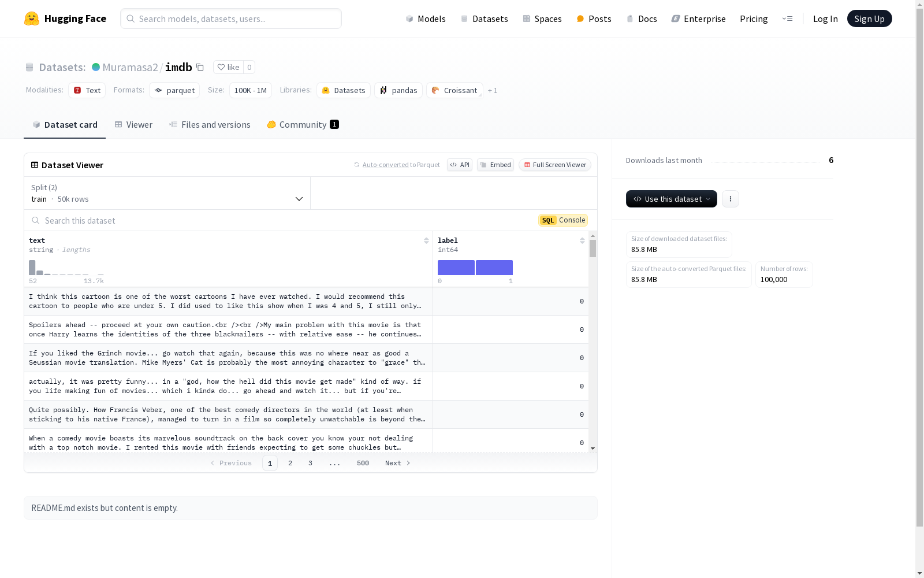924x578 pixels.
Task: Click the Muramasa2 user avatar
Action: [x=96, y=67]
